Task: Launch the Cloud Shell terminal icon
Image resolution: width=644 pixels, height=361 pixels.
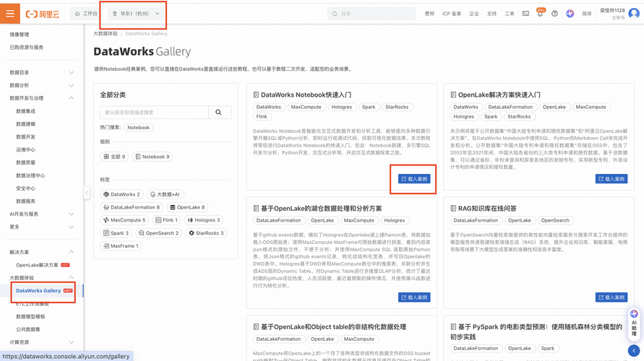Action: coord(525,14)
